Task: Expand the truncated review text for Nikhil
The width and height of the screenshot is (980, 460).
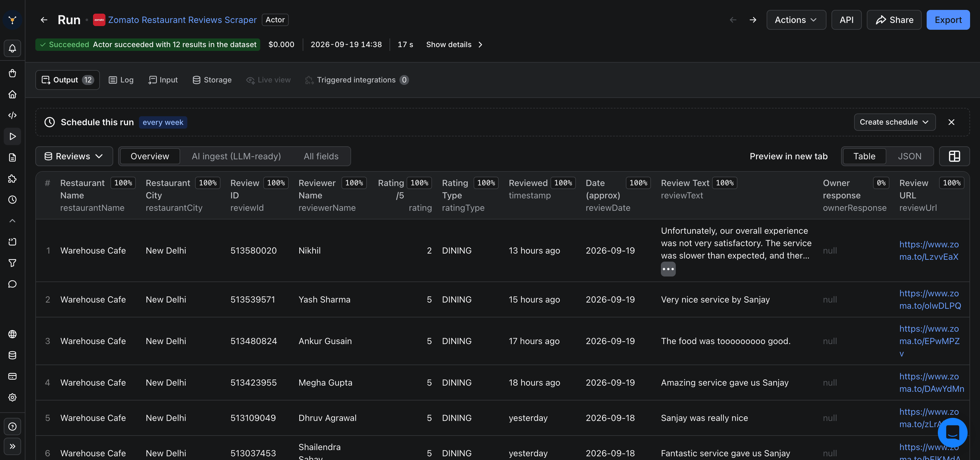Action: (x=668, y=269)
